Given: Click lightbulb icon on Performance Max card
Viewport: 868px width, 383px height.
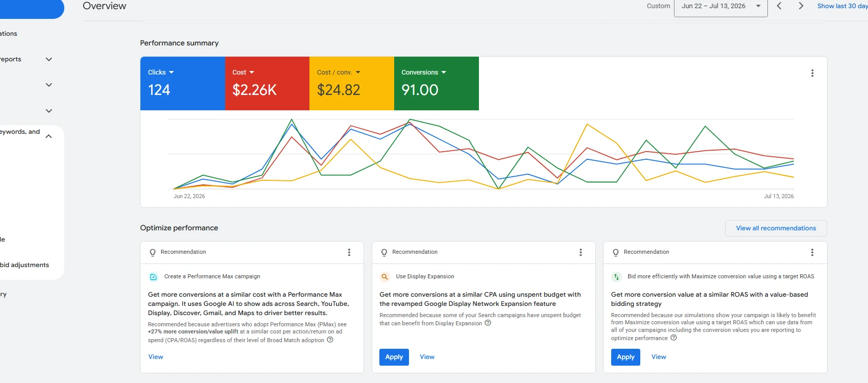Looking at the screenshot, I should click(x=152, y=252).
